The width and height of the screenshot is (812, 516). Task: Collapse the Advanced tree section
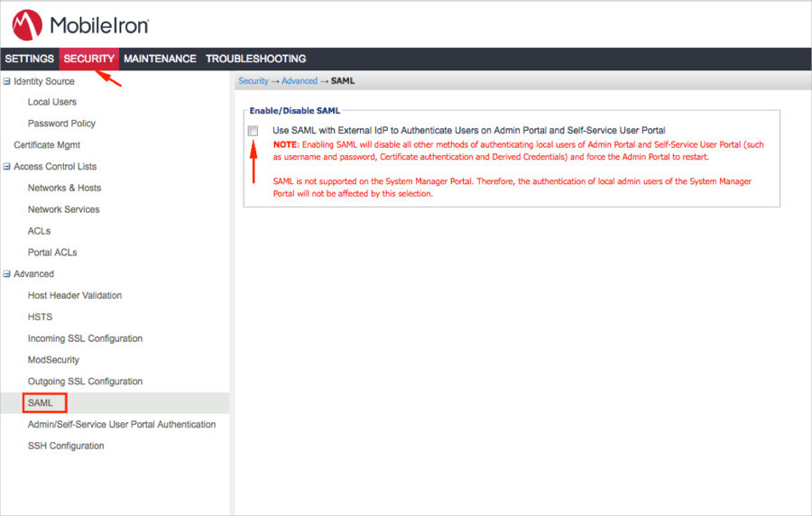click(x=7, y=274)
